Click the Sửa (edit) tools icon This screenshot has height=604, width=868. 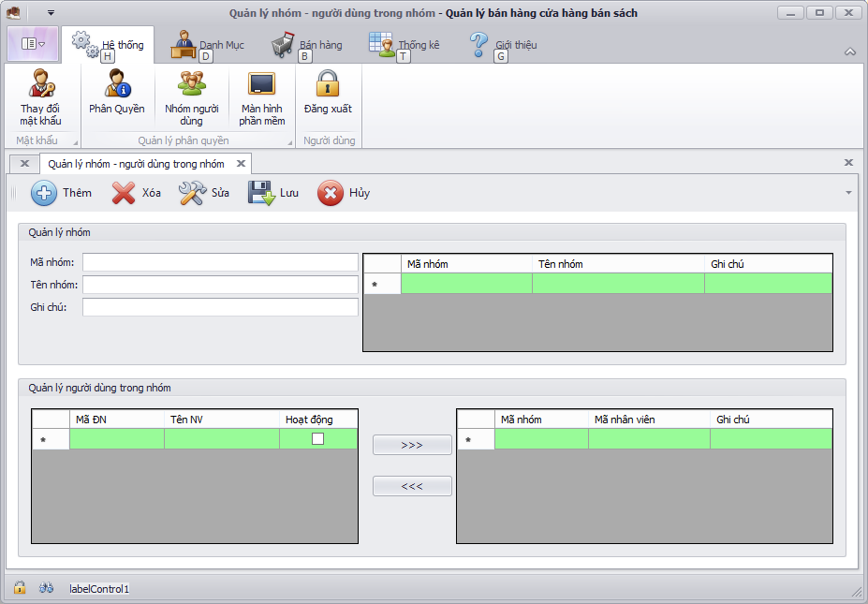[192, 193]
